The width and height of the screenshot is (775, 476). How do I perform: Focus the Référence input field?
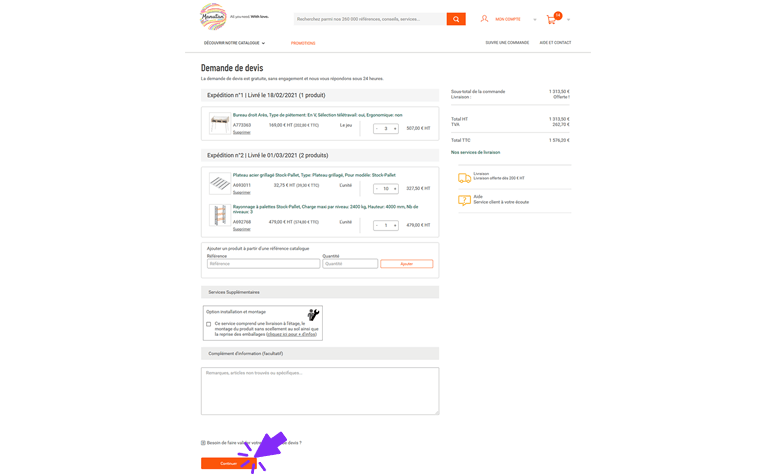[x=263, y=264]
